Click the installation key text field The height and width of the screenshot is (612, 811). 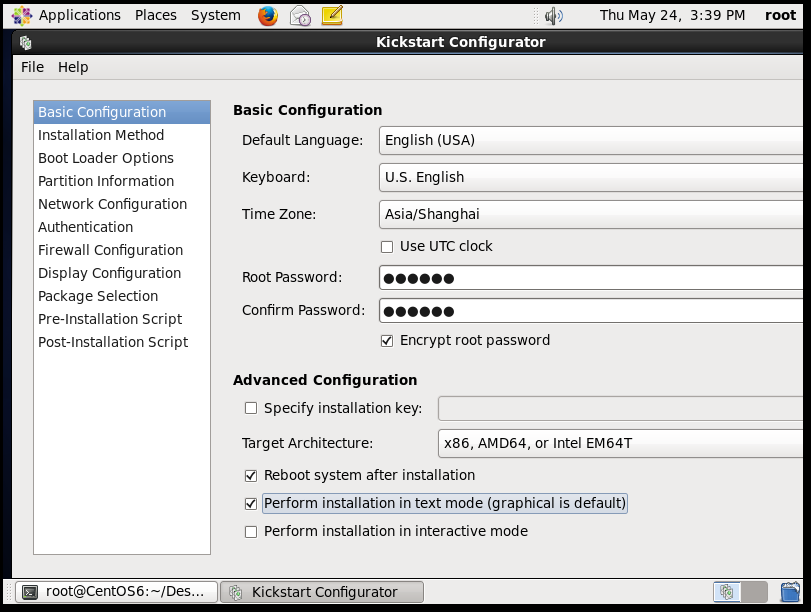click(620, 409)
